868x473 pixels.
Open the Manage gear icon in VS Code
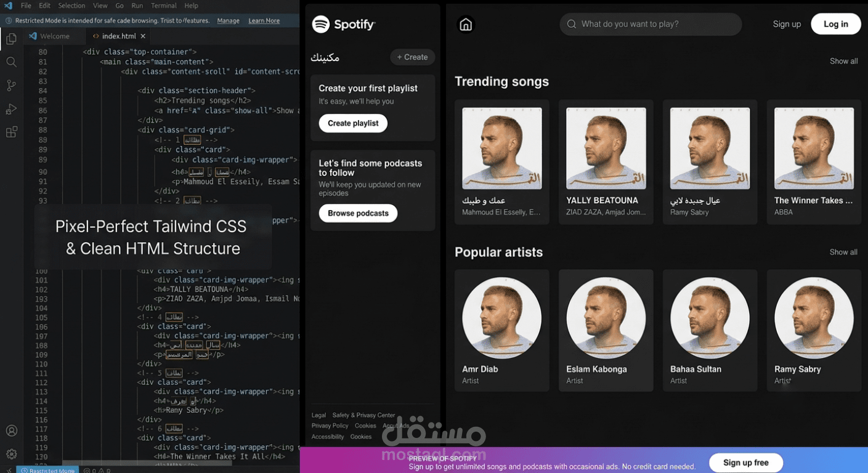(x=11, y=454)
